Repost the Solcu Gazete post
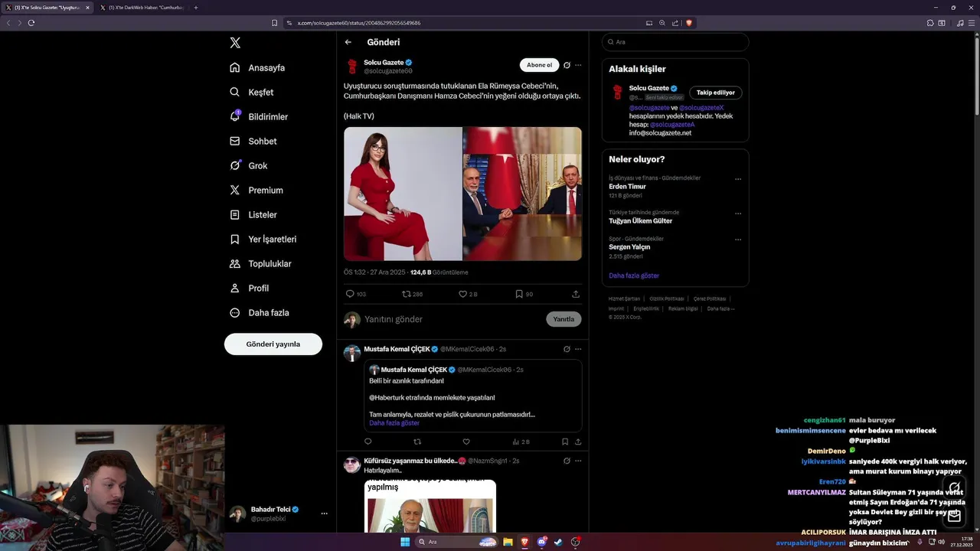This screenshot has width=980, height=551. coord(412,294)
